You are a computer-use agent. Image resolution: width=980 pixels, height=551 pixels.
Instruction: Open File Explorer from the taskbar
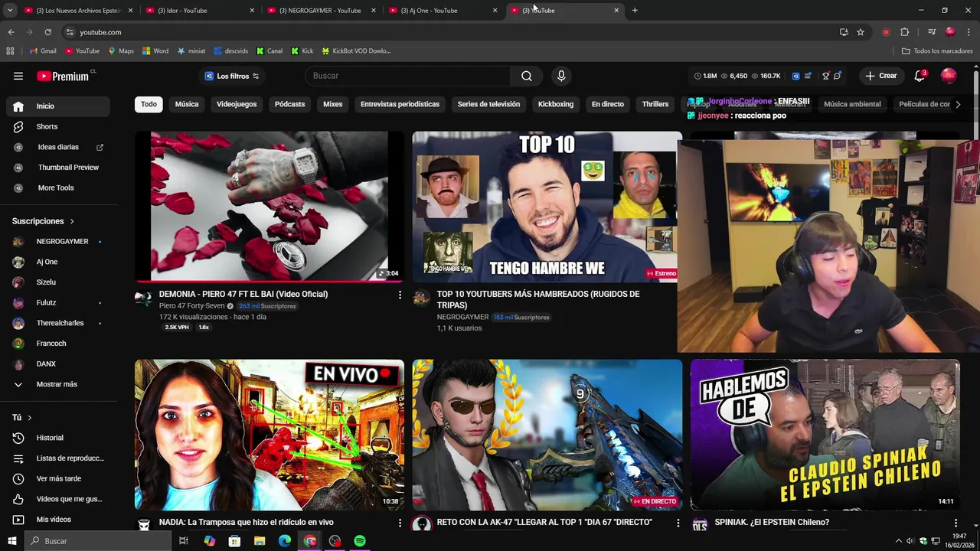[260, 541]
